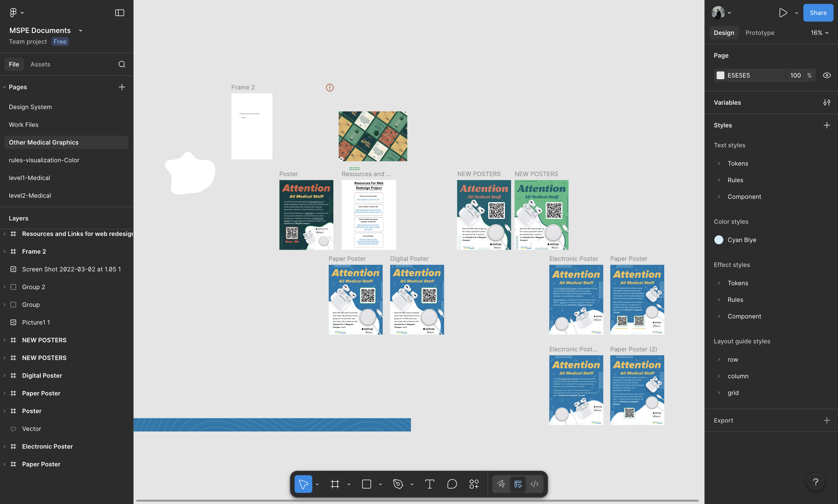Open Frame tool options chevron
The height and width of the screenshot is (504, 838).
point(349,484)
